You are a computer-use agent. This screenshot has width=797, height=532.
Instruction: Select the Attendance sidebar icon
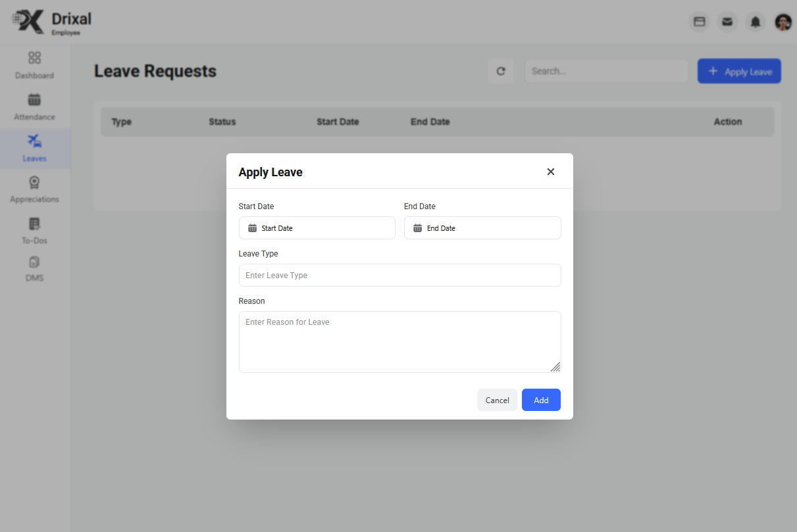pyautogui.click(x=34, y=107)
